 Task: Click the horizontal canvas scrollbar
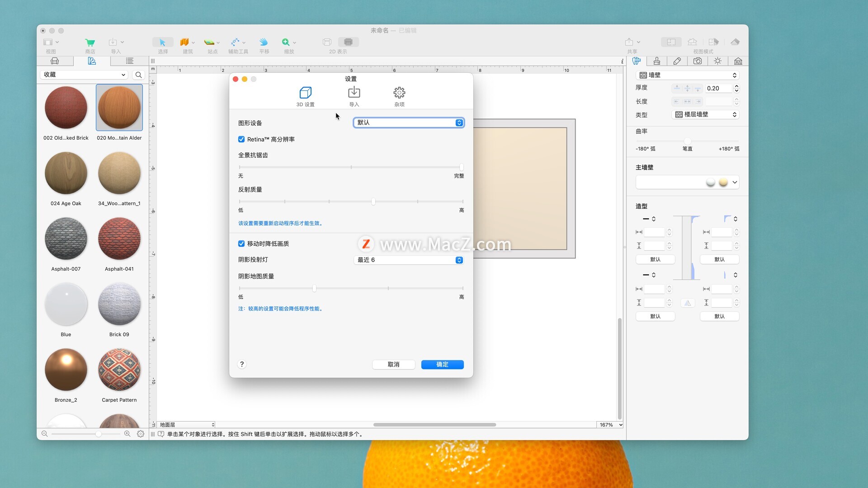[x=434, y=425]
